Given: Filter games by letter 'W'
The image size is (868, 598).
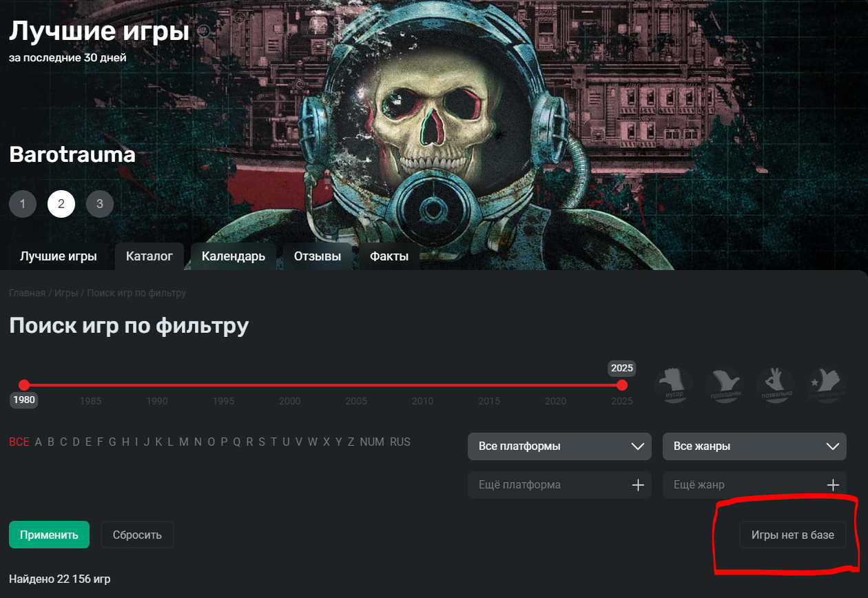Looking at the screenshot, I should (313, 442).
